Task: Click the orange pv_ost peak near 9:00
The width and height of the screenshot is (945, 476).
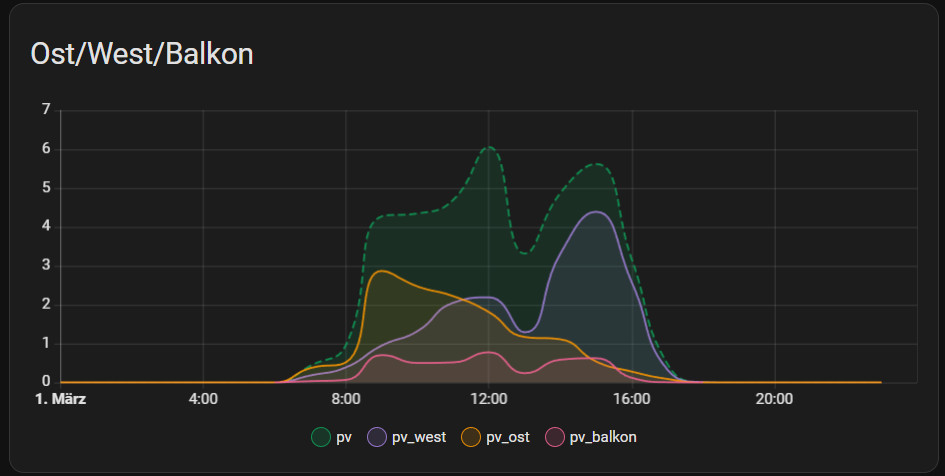Action: [380, 271]
